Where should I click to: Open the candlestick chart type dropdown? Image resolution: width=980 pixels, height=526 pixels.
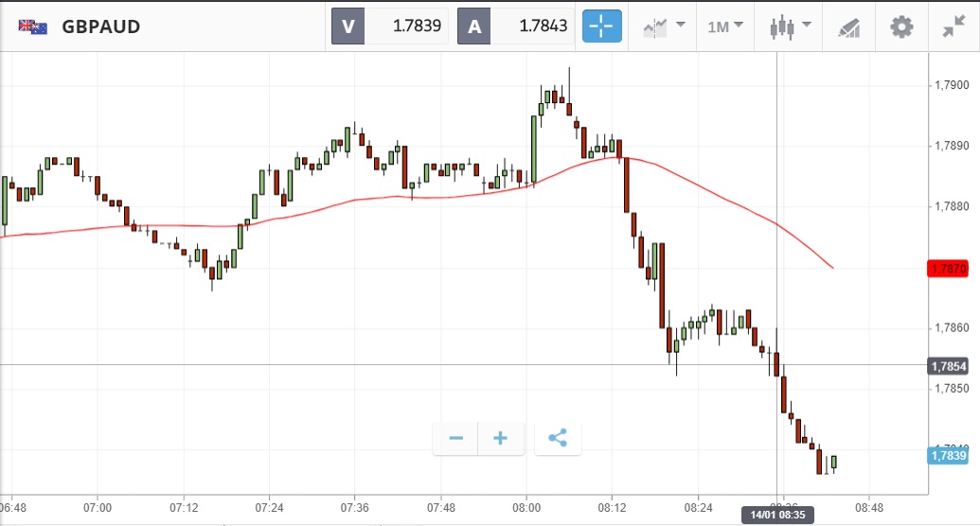coord(791,26)
